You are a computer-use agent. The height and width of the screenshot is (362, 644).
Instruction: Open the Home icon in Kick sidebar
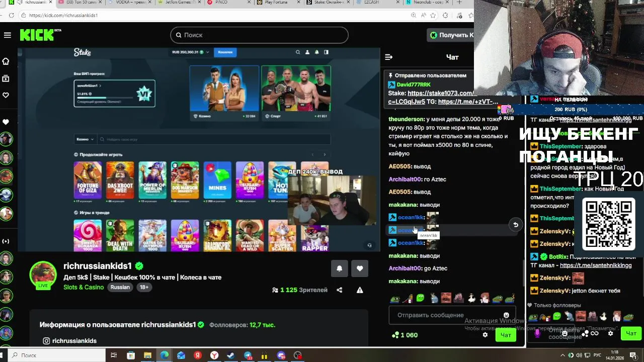coord(6,61)
